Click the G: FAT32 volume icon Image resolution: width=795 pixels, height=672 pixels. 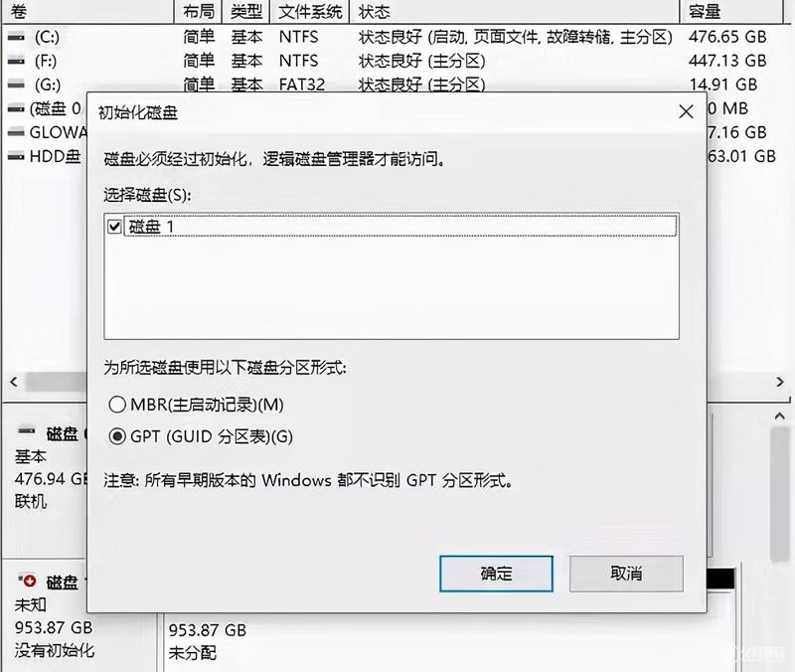pos(16,84)
